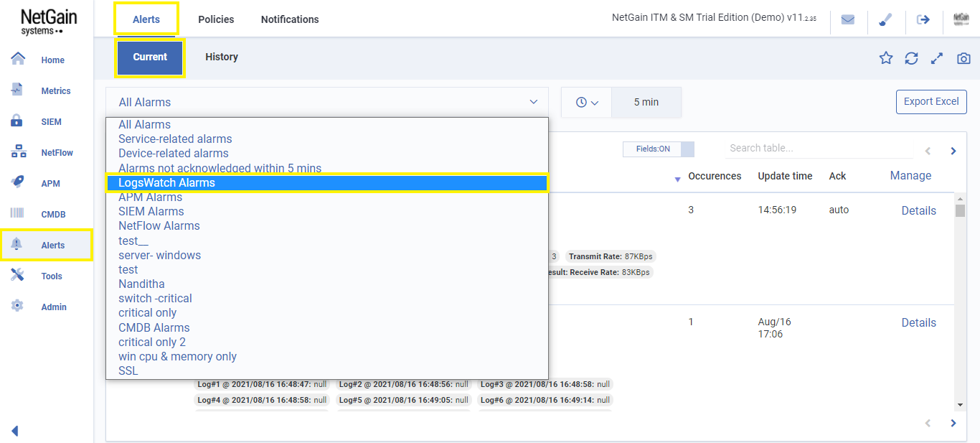Open the Home sidebar icon
Image resolution: width=980 pixels, height=443 pixels.
18,60
